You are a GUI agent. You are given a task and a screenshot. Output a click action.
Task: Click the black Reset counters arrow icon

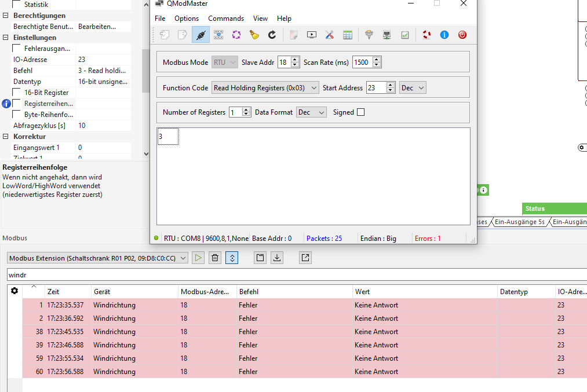point(272,35)
